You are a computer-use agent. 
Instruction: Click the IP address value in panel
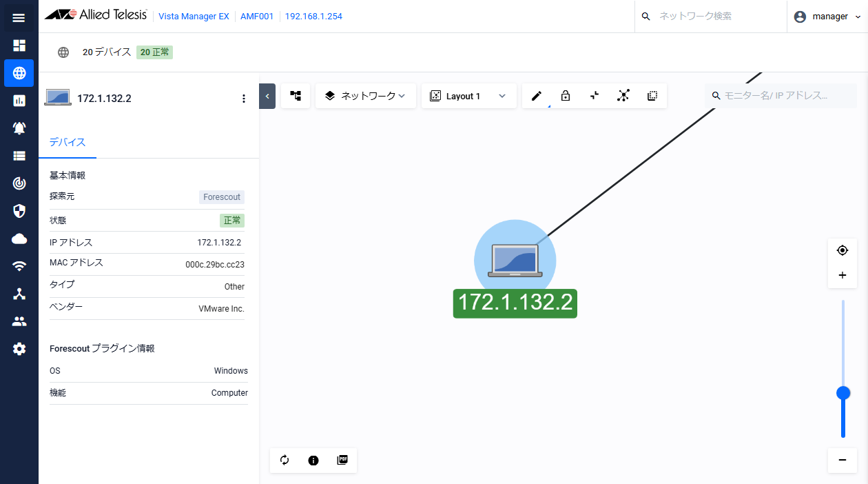219,243
